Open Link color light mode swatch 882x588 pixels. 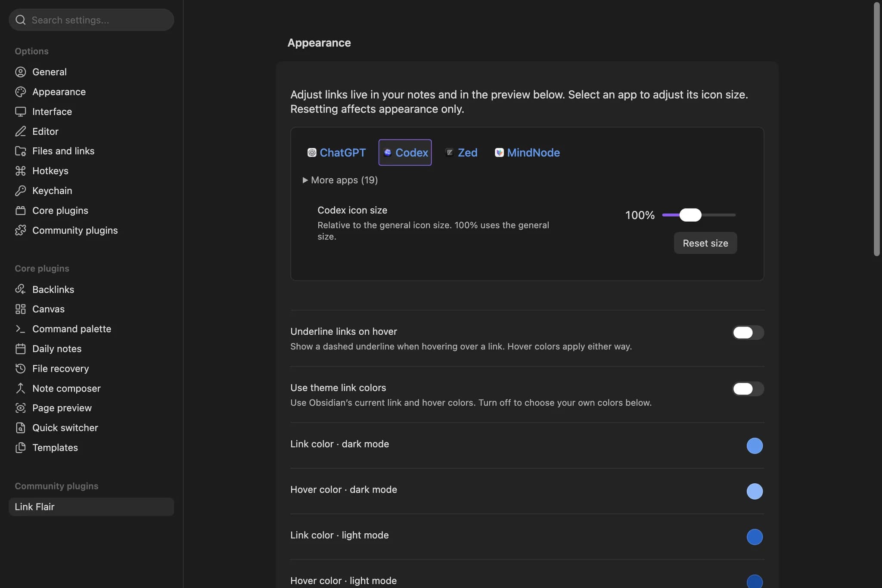tap(755, 537)
